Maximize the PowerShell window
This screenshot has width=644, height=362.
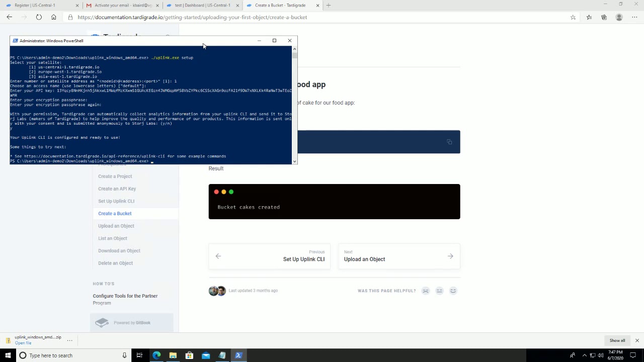[274, 41]
